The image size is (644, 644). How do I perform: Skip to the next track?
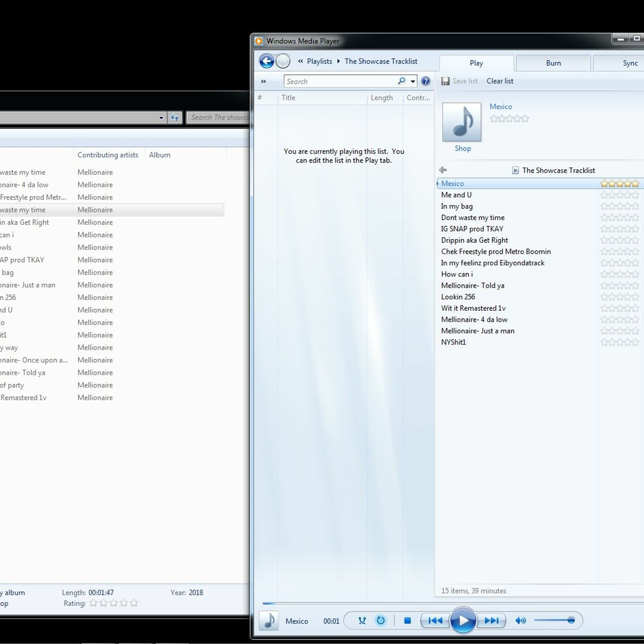[491, 620]
